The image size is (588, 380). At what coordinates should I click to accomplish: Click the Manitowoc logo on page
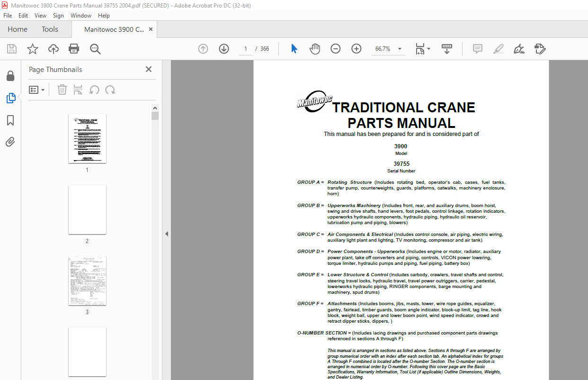pyautogui.click(x=314, y=101)
